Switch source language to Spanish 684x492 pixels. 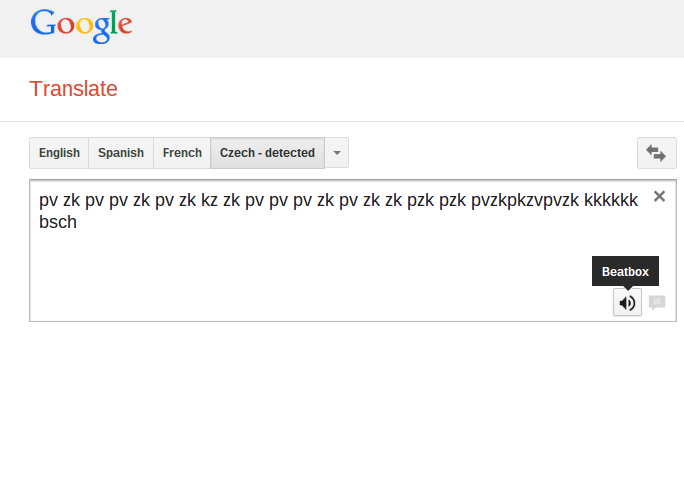point(121,153)
